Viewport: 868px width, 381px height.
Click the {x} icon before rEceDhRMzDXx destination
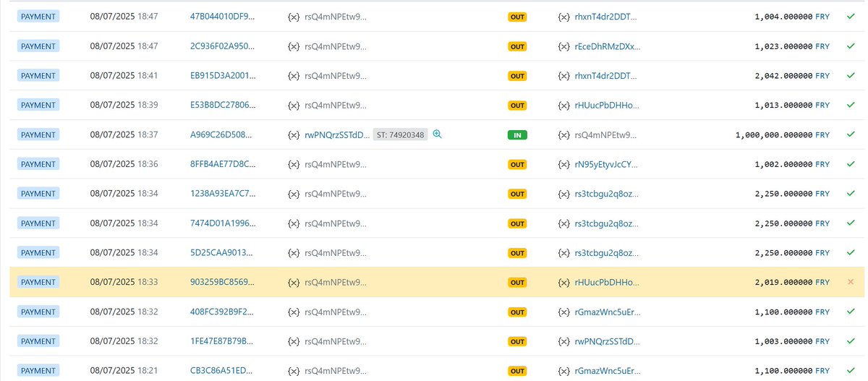coord(564,46)
